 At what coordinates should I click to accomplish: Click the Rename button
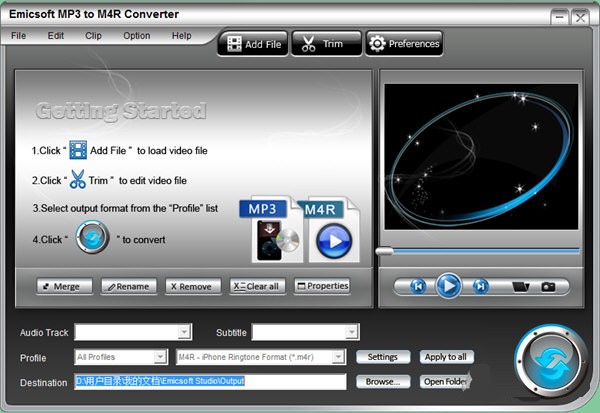click(129, 286)
